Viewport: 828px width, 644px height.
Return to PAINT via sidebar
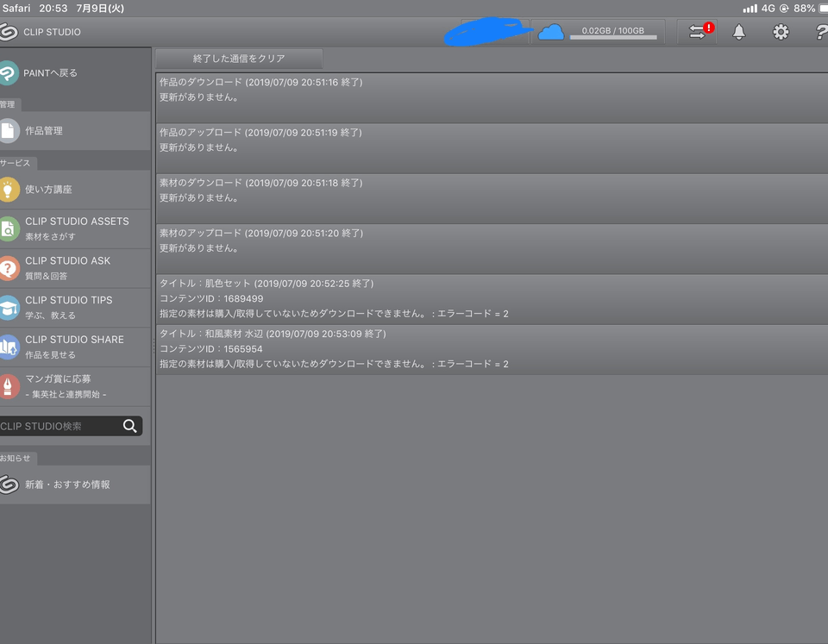click(52, 73)
